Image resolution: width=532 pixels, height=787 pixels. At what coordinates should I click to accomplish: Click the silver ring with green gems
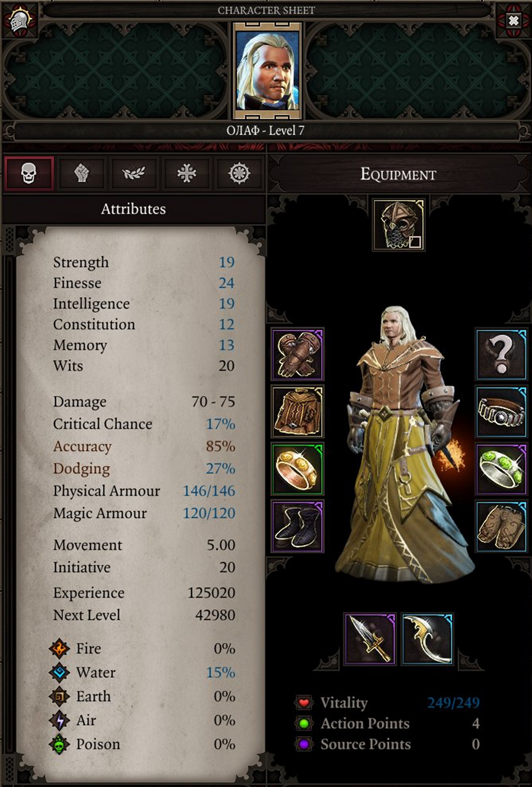[x=501, y=469]
